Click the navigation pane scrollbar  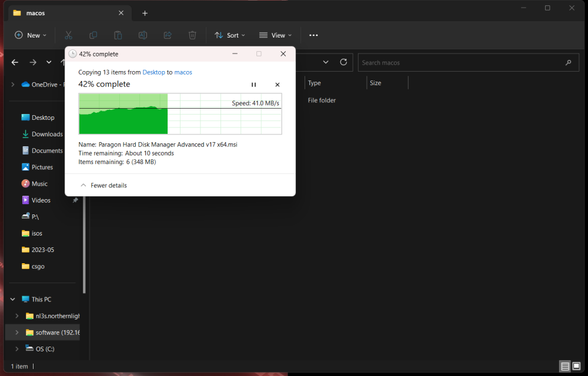click(x=84, y=243)
